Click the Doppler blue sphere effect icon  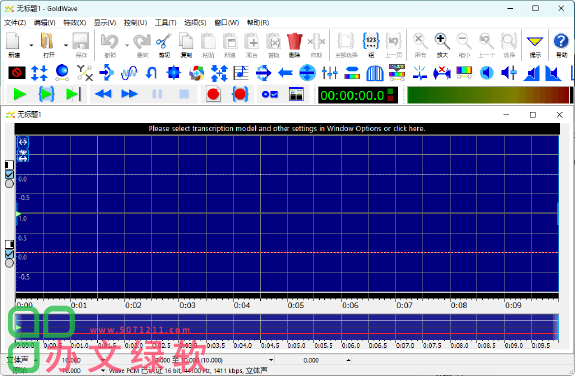62,73
